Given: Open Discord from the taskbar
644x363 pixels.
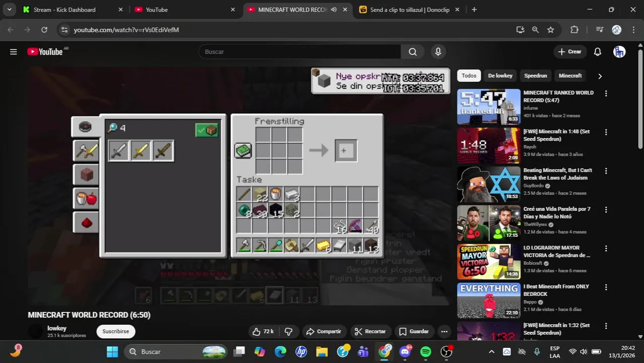Looking at the screenshot, I should 405,351.
